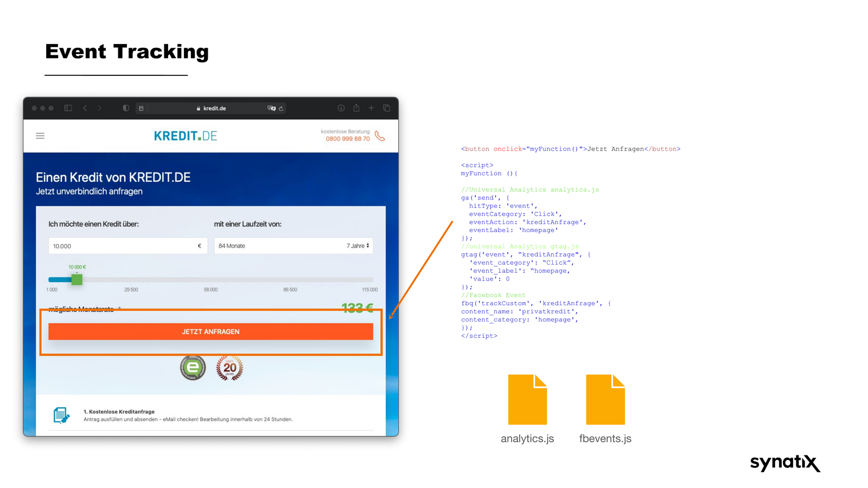Image resolution: width=868 pixels, height=488 pixels.
Task: Go back with the browser arrow
Action: [85, 108]
